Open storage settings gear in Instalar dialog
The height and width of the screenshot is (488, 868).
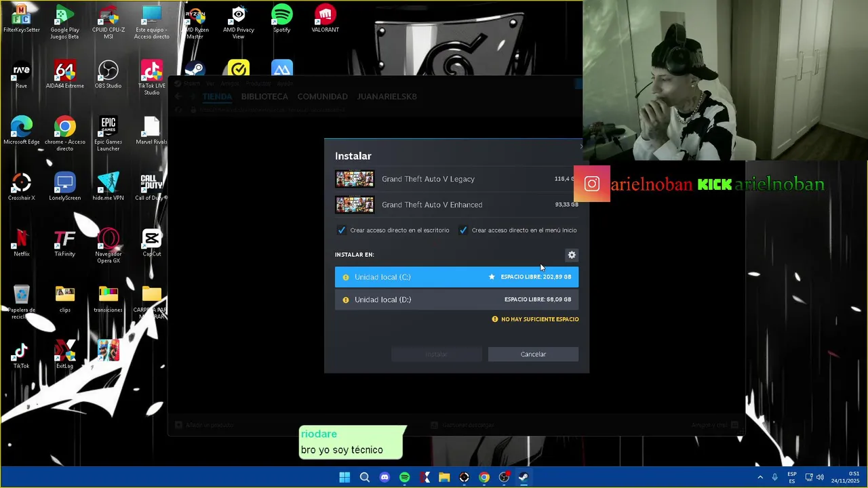(572, 255)
